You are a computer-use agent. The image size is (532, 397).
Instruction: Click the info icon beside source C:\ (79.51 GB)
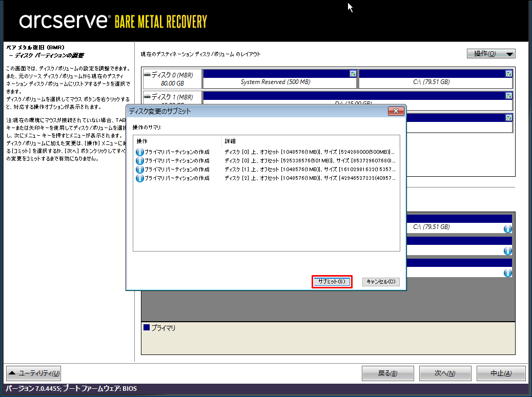[x=507, y=229]
